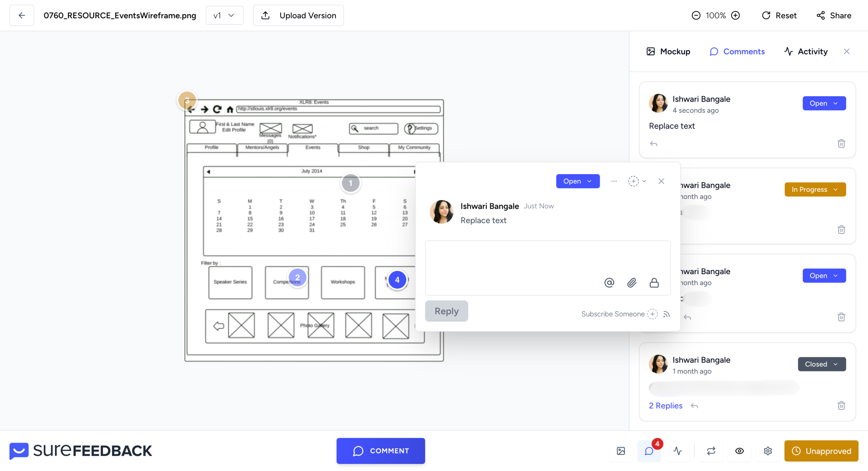
Task: Click the sync arrows icon in bottom toolbar
Action: click(x=711, y=451)
